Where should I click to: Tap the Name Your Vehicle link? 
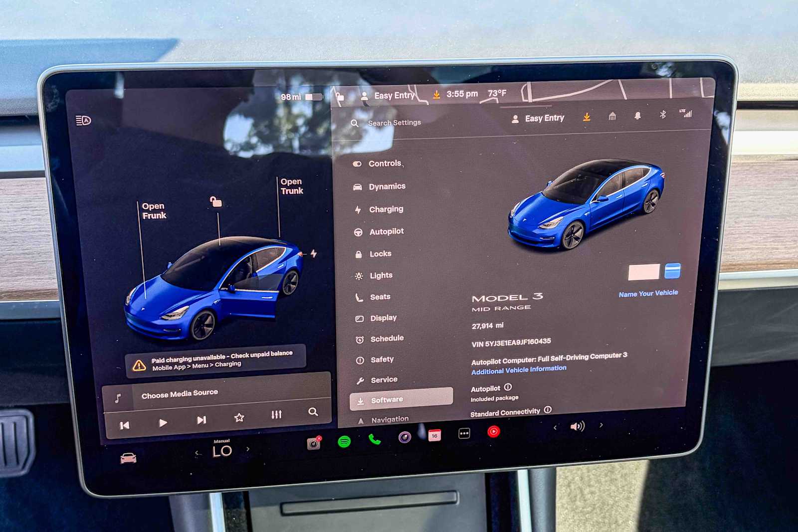647,293
